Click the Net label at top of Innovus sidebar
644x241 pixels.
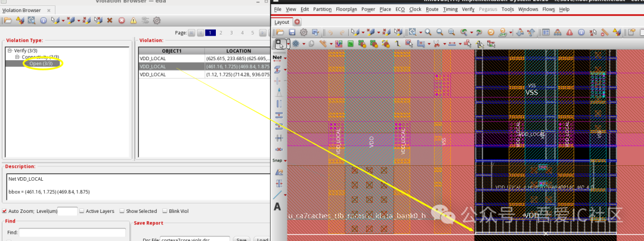[278, 57]
